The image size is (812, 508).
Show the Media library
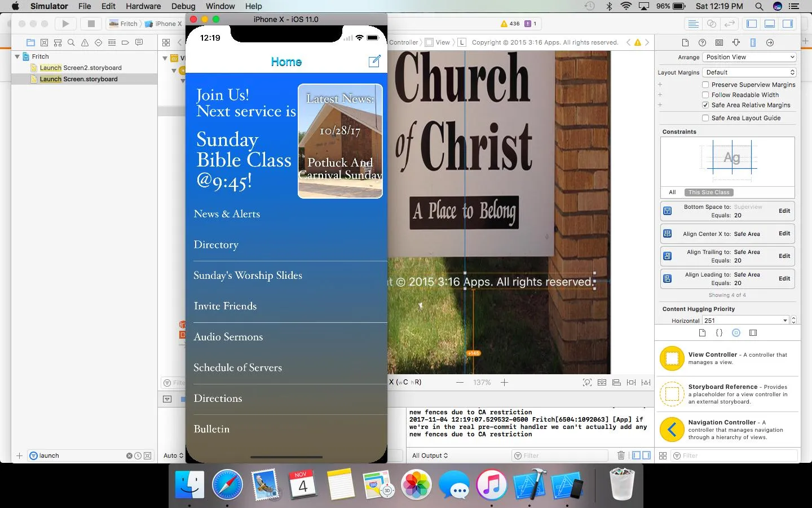point(753,333)
